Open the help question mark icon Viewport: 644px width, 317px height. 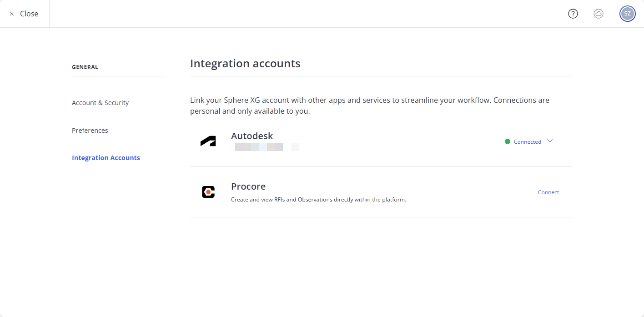[x=573, y=14]
